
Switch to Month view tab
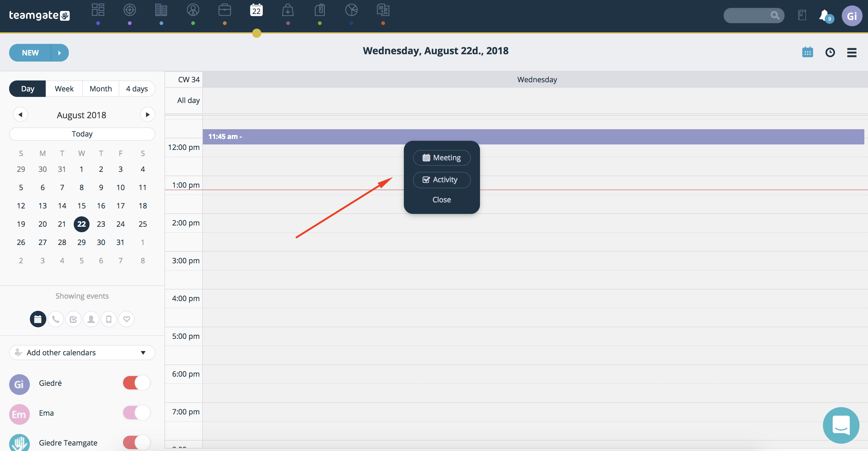click(x=101, y=89)
